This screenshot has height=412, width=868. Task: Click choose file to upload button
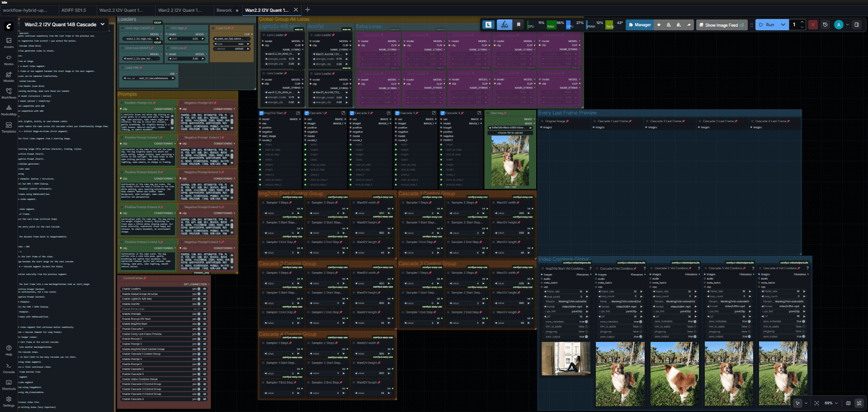[510, 133]
